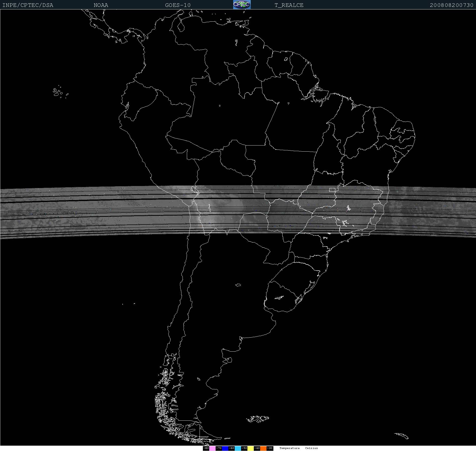Click the T_REALCE product label

coord(289,5)
